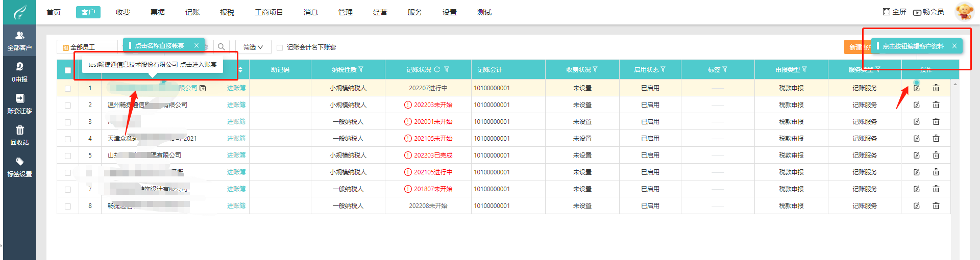The image size is (980, 260).
Task: Check the box for row 4
Action: point(68,139)
